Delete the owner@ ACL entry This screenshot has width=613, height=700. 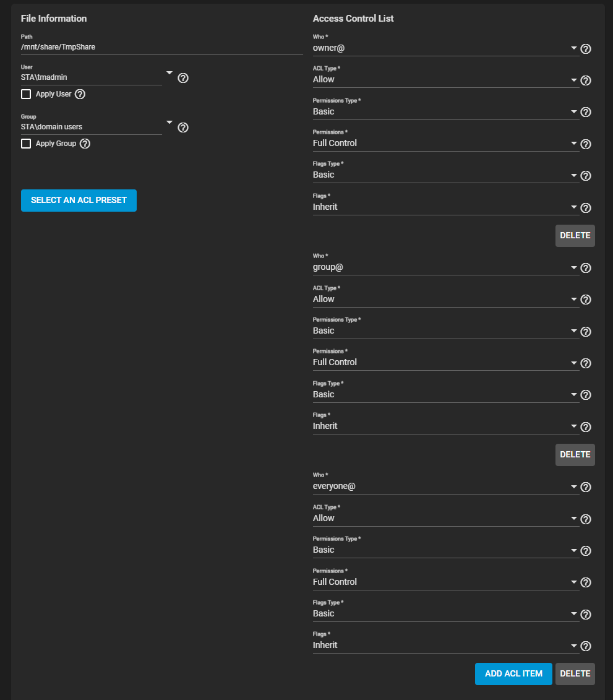[575, 236]
